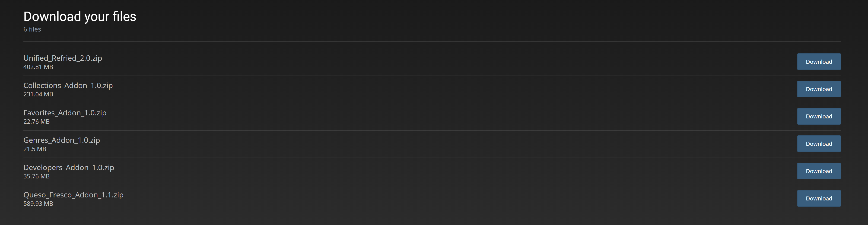
Task: Start download of Developers_Addon_1.0.zip
Action: pyautogui.click(x=818, y=171)
